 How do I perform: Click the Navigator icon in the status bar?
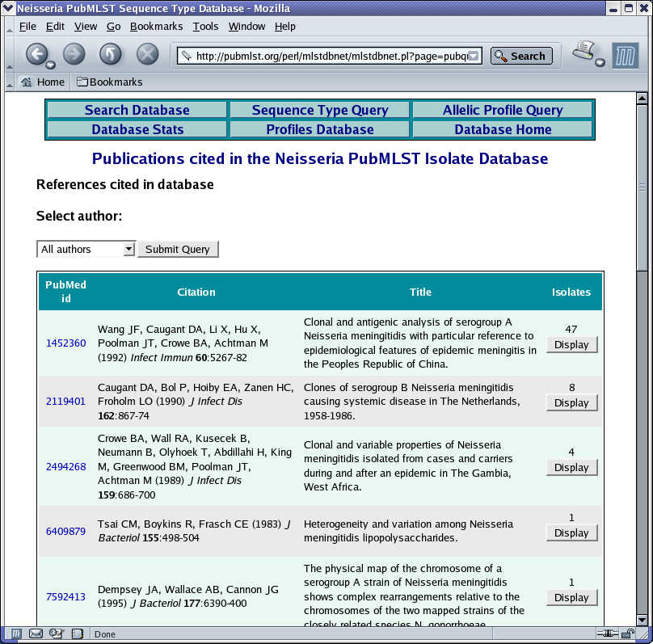pos(16,634)
